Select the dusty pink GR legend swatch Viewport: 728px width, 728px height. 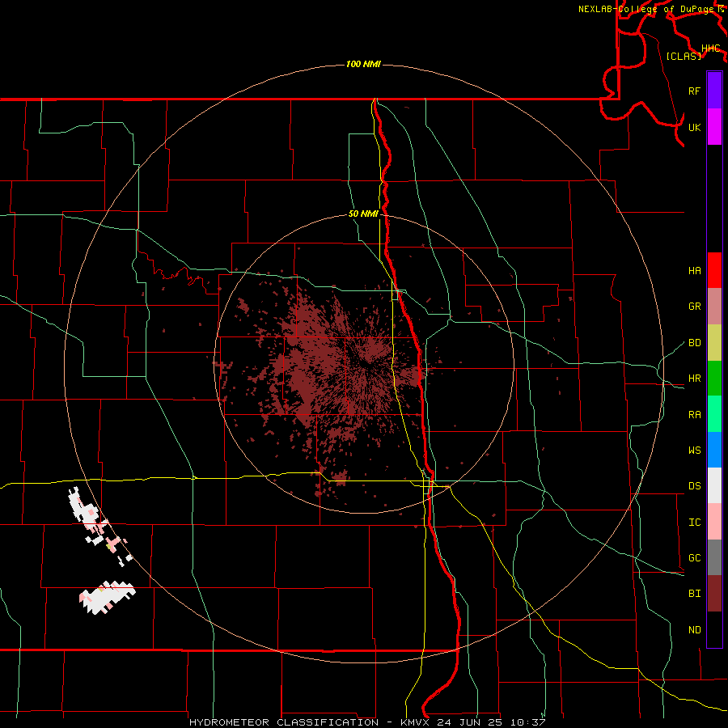[x=714, y=307]
